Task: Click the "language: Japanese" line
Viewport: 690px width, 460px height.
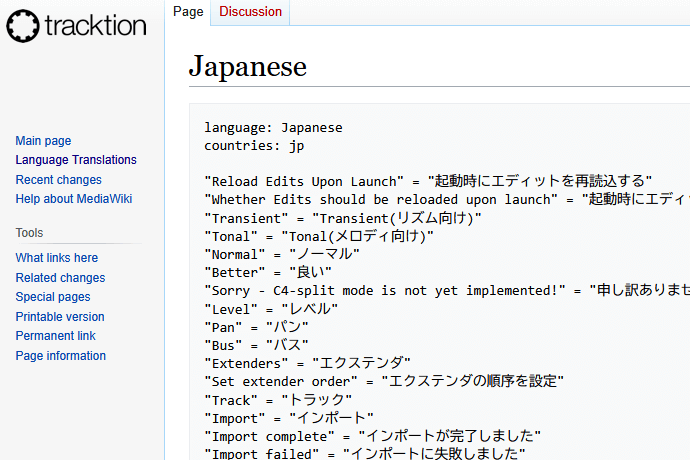Action: (273, 128)
